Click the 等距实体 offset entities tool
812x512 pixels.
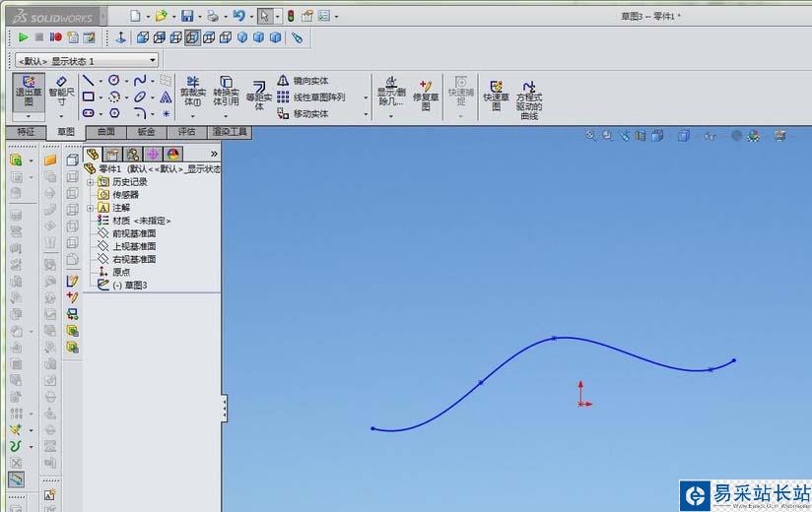(x=259, y=96)
